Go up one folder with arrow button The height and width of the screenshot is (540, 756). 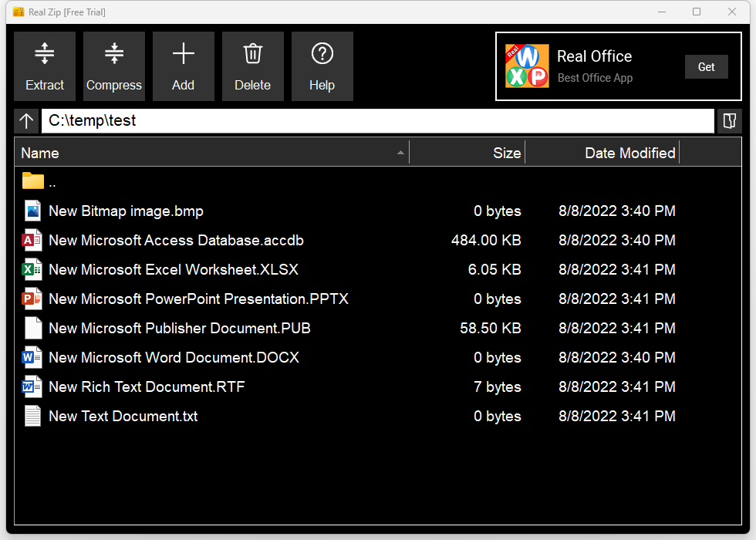(x=26, y=121)
